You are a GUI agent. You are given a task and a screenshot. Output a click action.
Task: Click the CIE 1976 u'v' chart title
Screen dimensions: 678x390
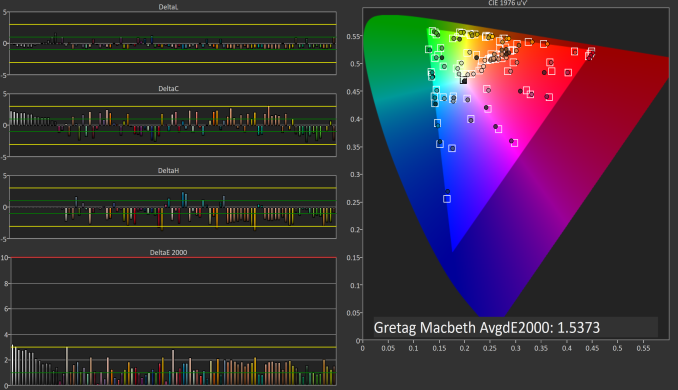pos(508,3)
